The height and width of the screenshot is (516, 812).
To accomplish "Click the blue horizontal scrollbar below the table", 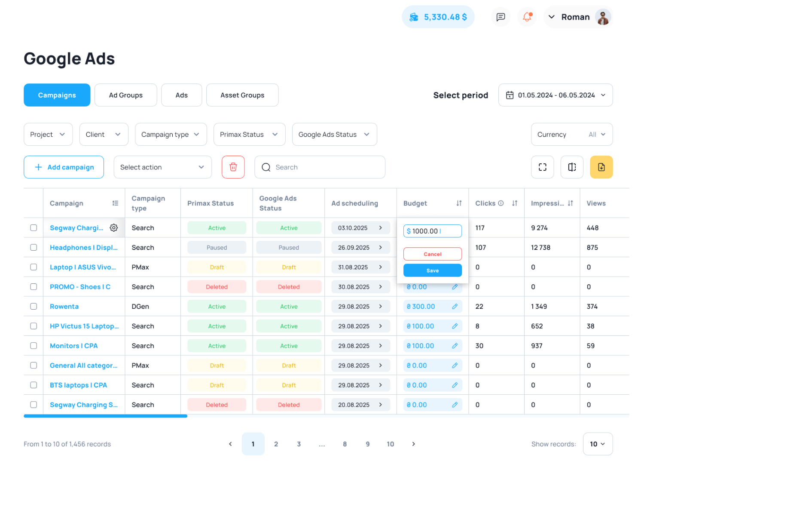I will click(x=105, y=416).
